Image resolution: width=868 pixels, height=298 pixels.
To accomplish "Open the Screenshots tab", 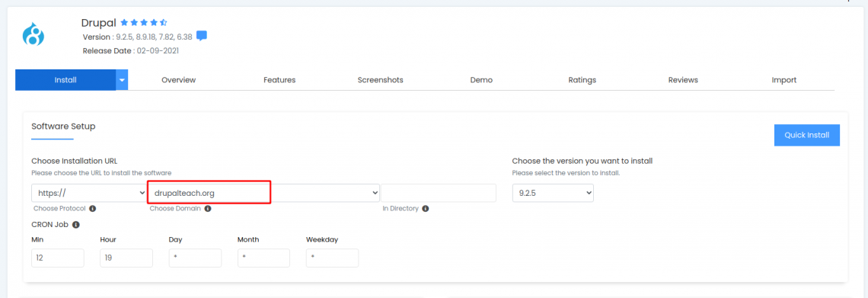I will (x=380, y=80).
